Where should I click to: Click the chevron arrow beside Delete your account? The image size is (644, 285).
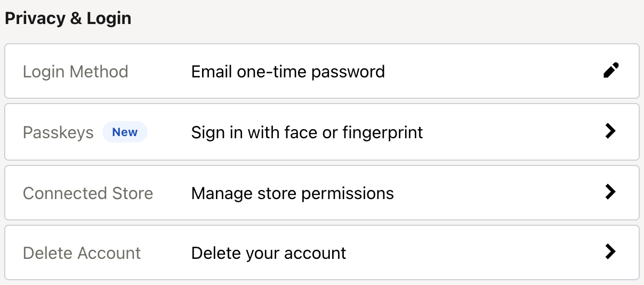tap(611, 252)
